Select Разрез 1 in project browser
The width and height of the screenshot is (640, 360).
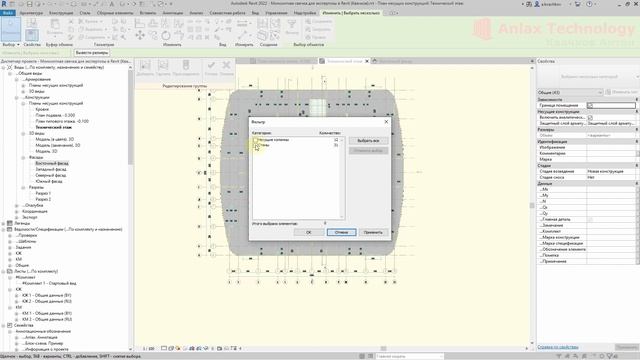43,193
